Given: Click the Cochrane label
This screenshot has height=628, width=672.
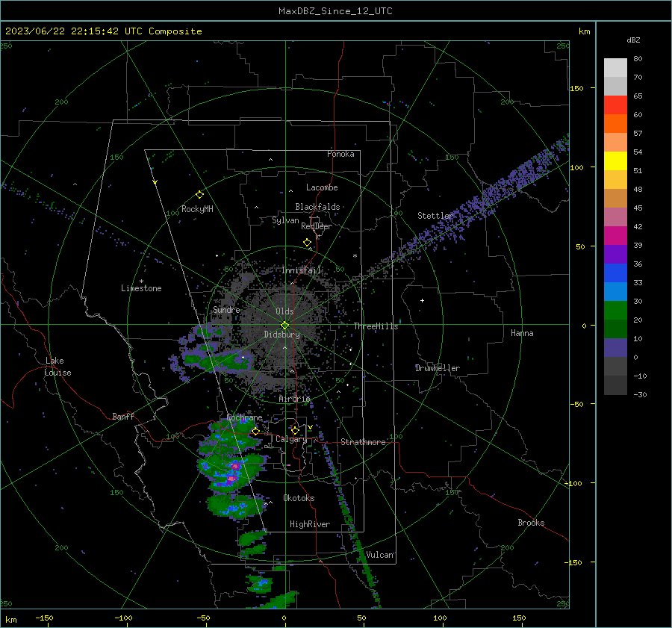Looking at the screenshot, I should coord(244,417).
